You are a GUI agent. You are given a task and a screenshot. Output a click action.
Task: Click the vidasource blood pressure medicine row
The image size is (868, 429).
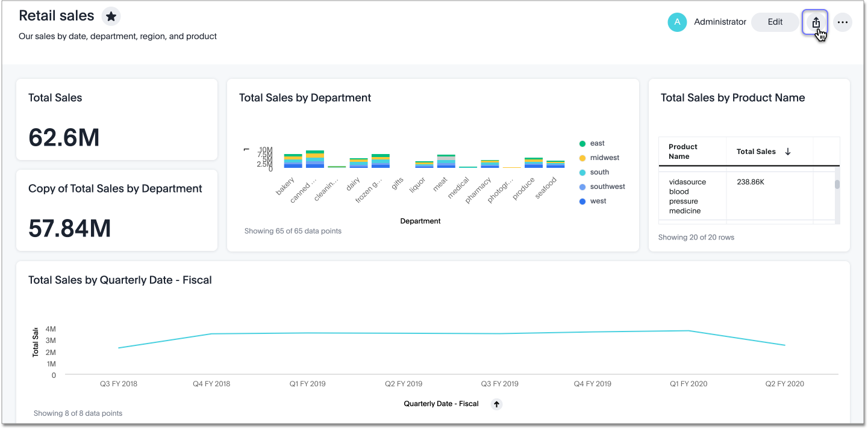point(687,196)
